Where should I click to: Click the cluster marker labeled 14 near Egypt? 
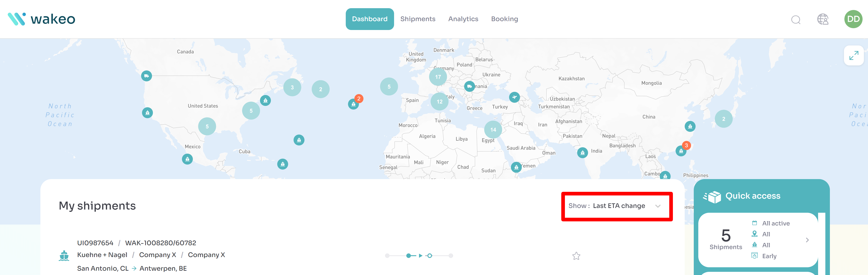coord(493,130)
